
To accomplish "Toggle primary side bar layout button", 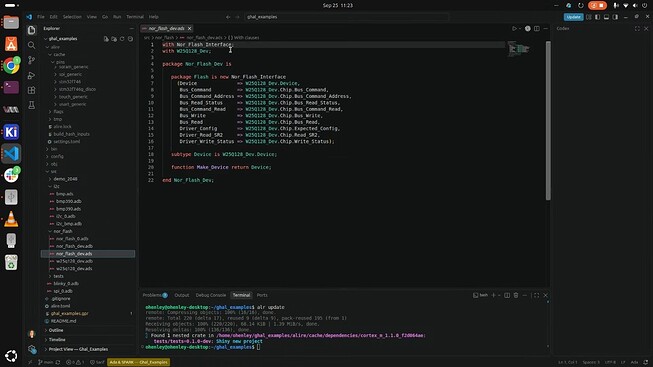I will [598, 17].
